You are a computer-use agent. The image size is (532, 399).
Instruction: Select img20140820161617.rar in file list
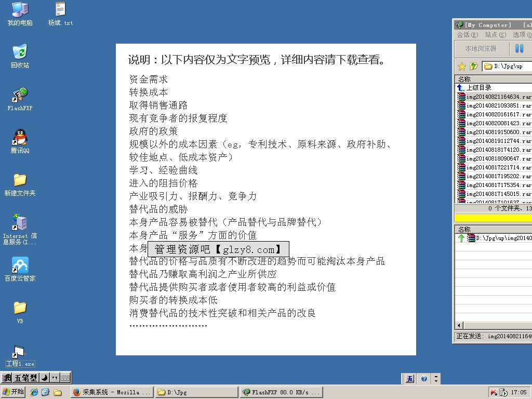click(x=494, y=114)
